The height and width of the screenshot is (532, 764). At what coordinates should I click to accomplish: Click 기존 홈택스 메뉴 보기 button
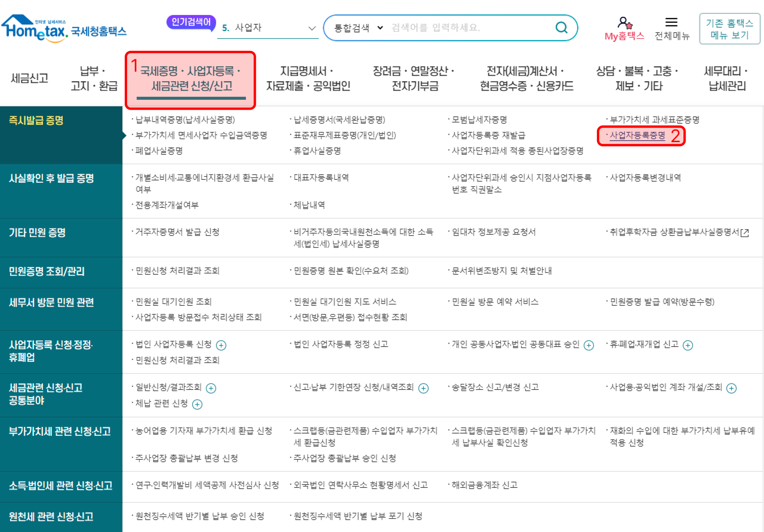[x=729, y=29]
